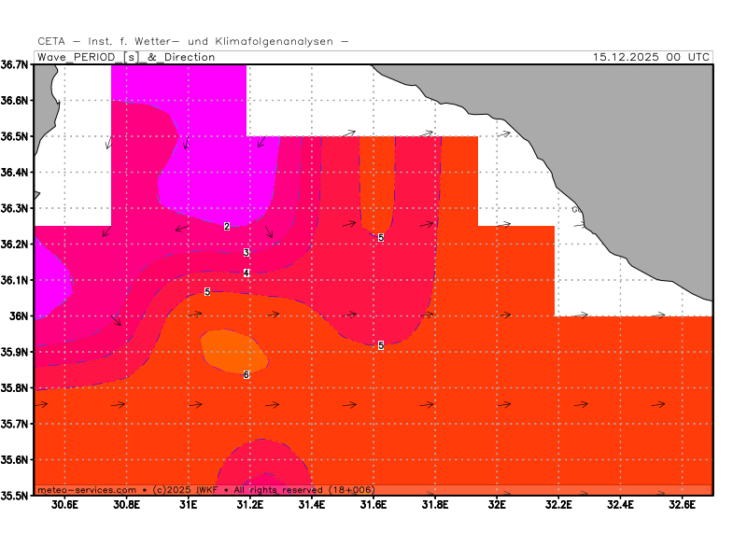Click the CETA institute header text
747x560 pixels.
[193, 41]
